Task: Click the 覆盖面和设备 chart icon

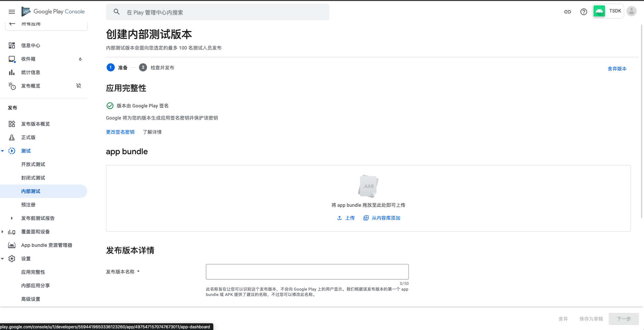Action: pos(12,232)
